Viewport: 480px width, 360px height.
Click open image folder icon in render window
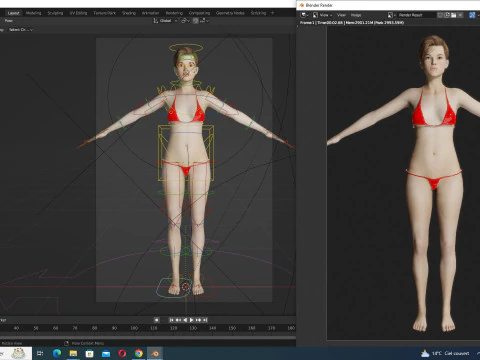454,15
